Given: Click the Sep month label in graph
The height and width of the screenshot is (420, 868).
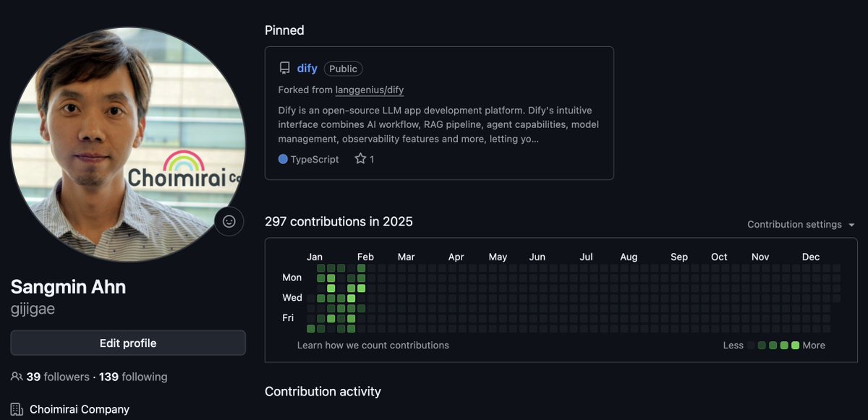Looking at the screenshot, I should 679,257.
